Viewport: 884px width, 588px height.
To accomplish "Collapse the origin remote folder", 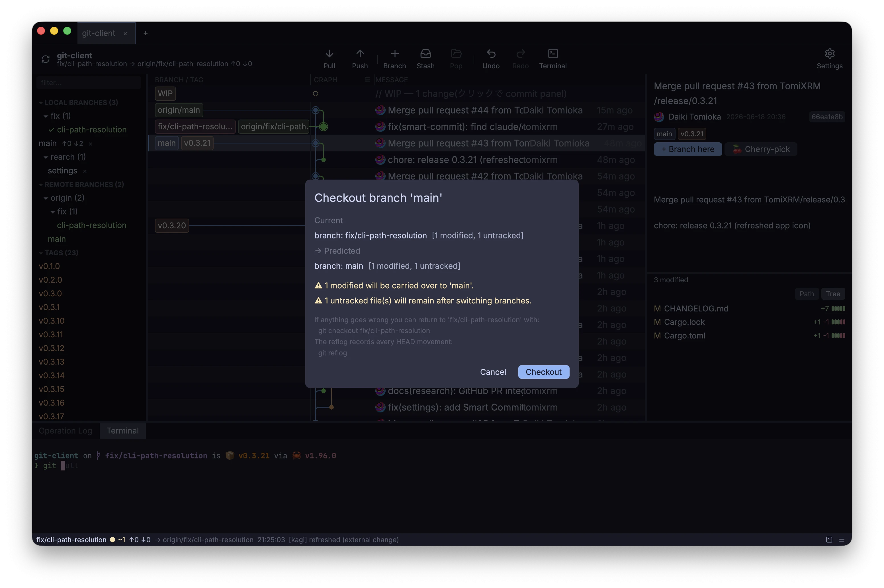I will tap(46, 198).
